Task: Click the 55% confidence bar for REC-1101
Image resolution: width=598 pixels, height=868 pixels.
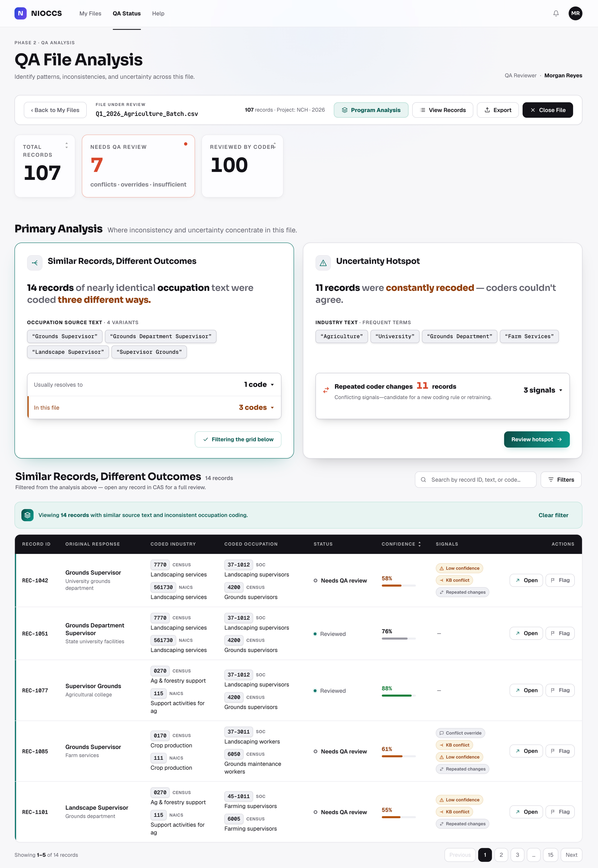Action: (x=398, y=817)
